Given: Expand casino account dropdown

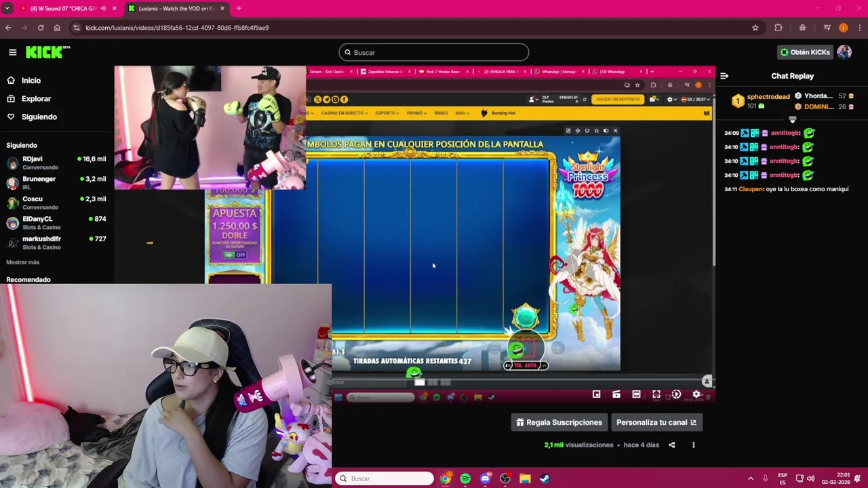Looking at the screenshot, I should (534, 100).
